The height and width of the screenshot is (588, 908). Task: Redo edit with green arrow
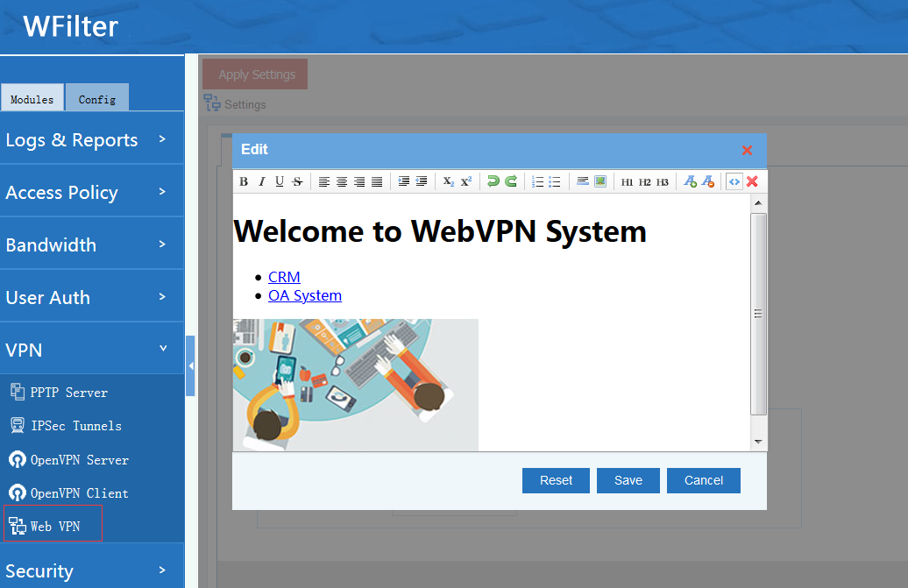511,181
